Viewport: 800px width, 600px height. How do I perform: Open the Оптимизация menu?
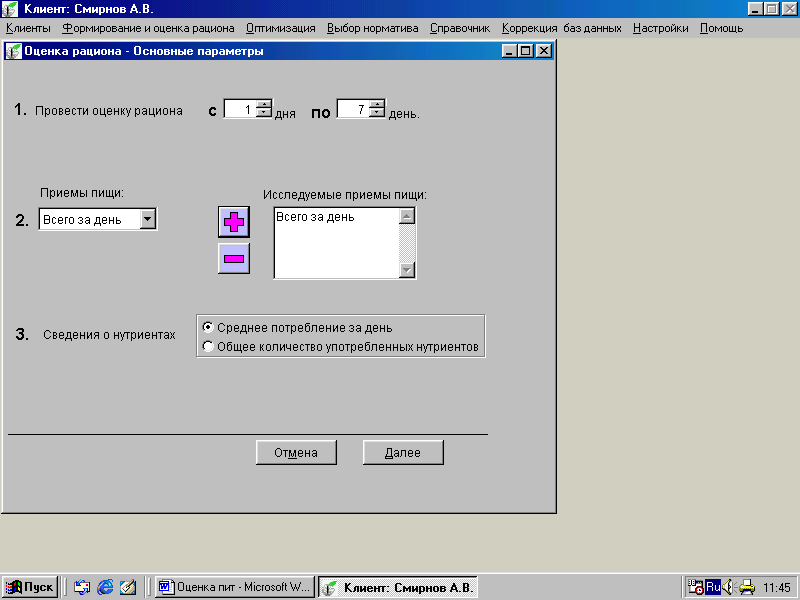click(x=281, y=29)
